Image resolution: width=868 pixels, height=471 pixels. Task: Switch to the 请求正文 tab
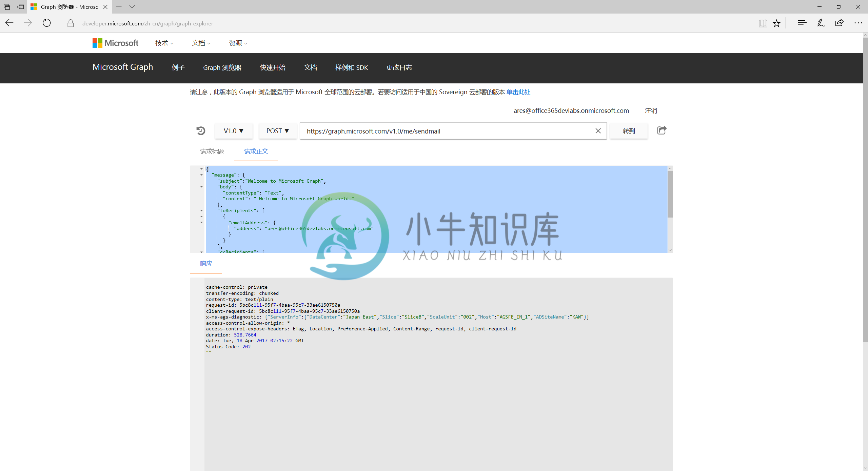[256, 151]
